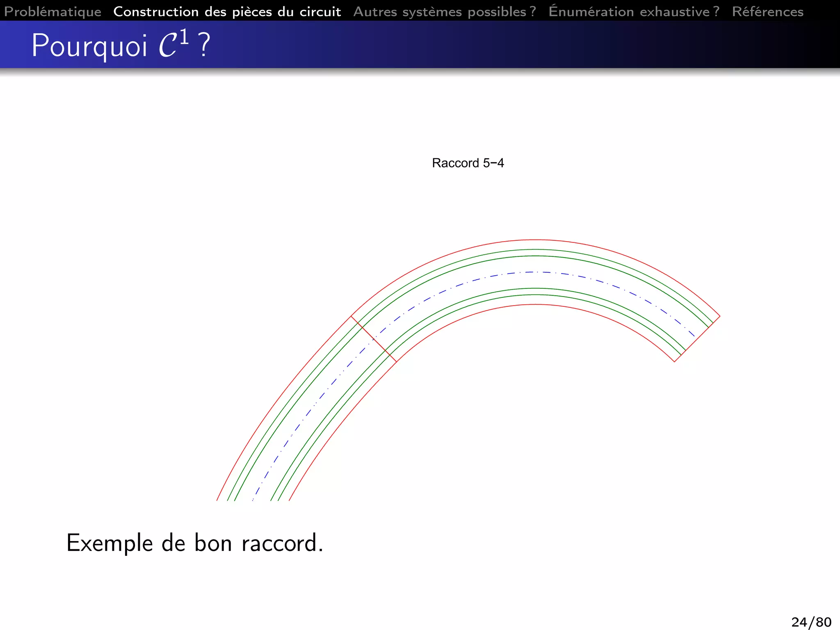Open the Problématique section link

click(52, 11)
